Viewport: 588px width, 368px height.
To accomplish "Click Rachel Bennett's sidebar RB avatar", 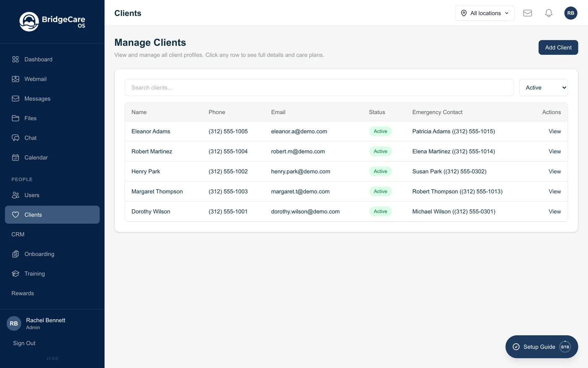I will tap(14, 323).
